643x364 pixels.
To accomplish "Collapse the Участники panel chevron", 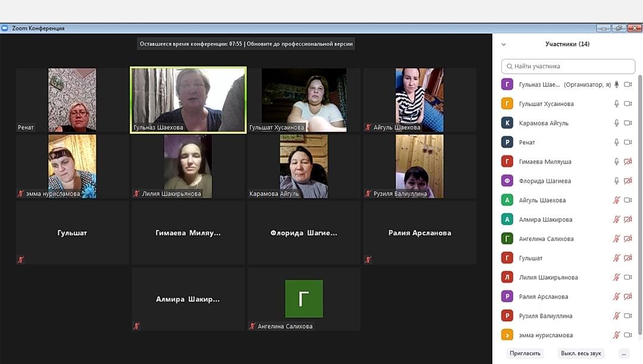I will 504,44.
